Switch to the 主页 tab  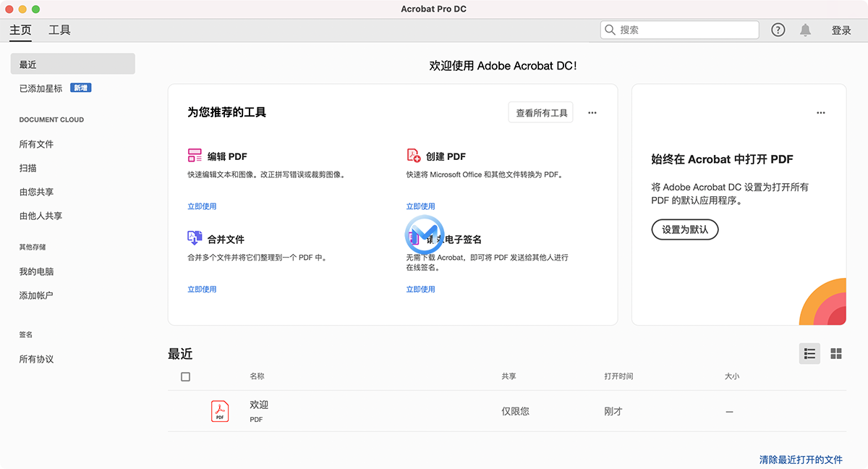tap(20, 30)
